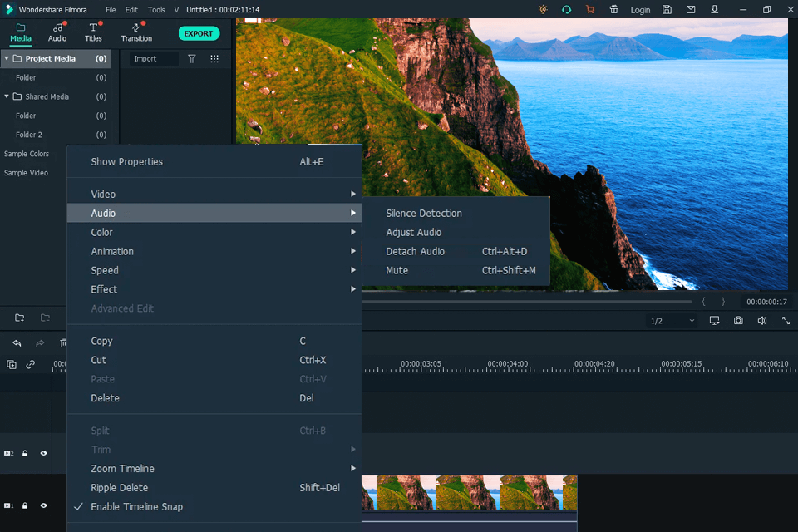Toggle lock on video track 2
This screenshot has height=532, width=798.
[25, 453]
